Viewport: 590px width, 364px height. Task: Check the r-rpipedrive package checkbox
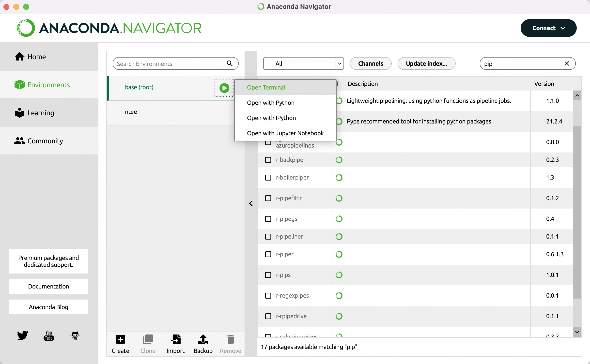pyautogui.click(x=268, y=316)
